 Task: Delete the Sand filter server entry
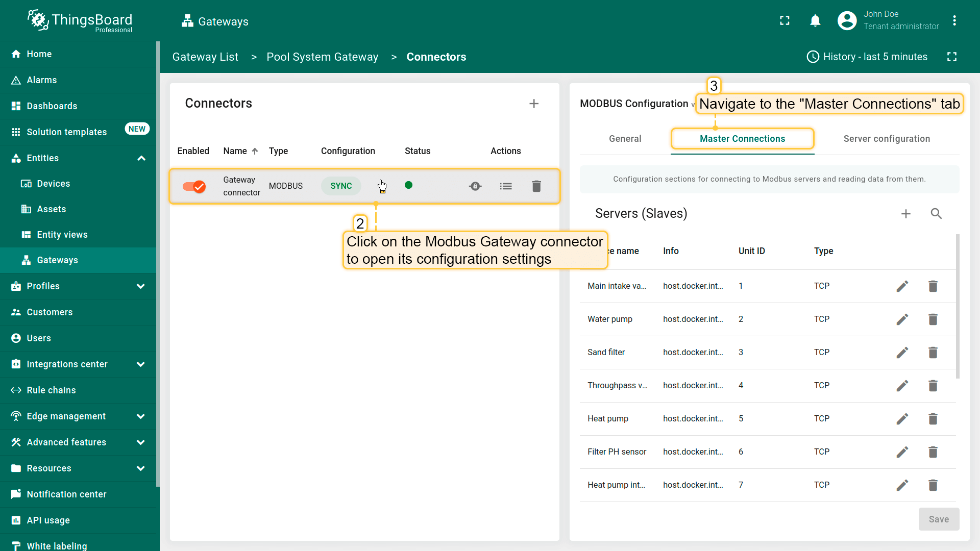click(x=933, y=353)
